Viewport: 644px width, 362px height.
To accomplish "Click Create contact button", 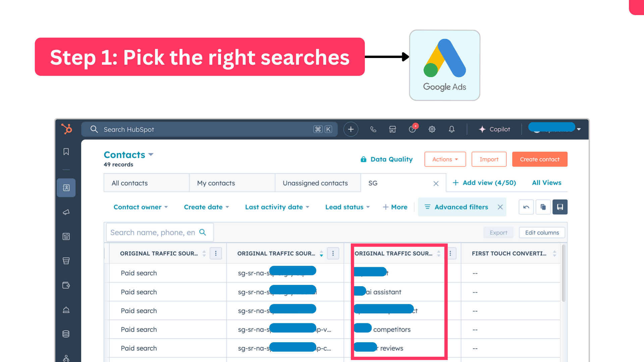I will point(540,159).
